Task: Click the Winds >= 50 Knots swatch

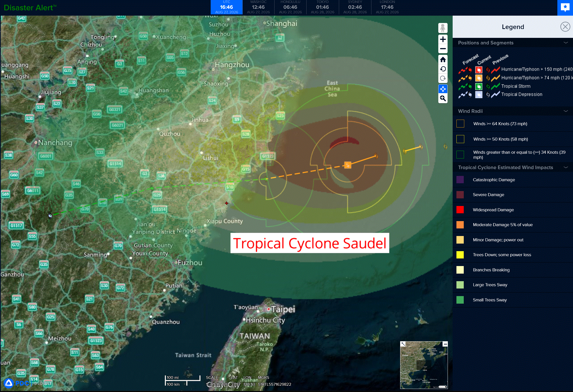Action: pyautogui.click(x=460, y=139)
